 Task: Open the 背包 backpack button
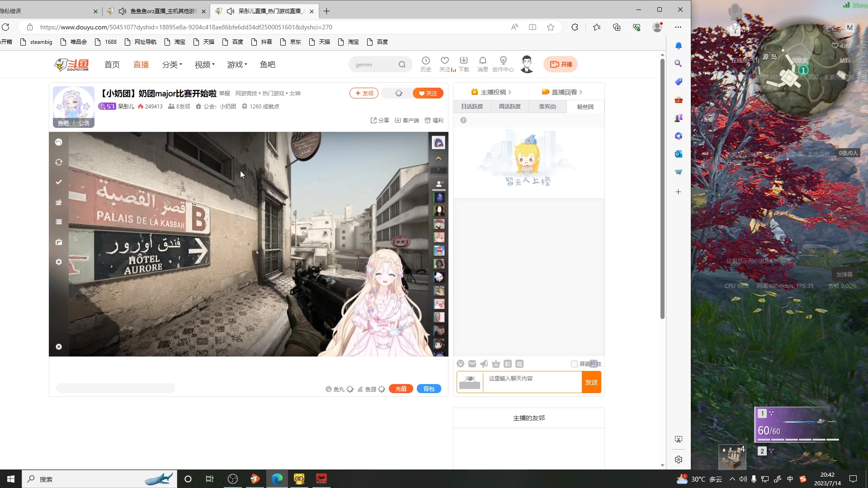pyautogui.click(x=429, y=389)
